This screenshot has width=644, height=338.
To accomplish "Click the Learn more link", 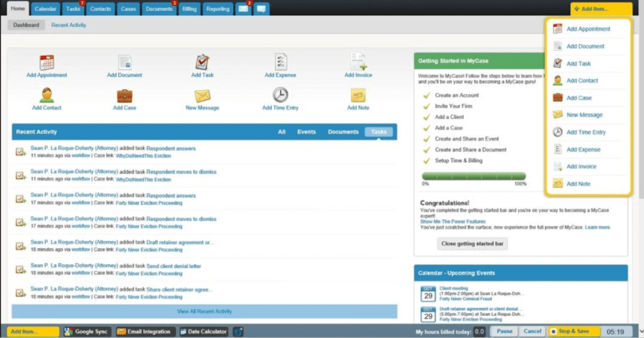I will point(597,227).
